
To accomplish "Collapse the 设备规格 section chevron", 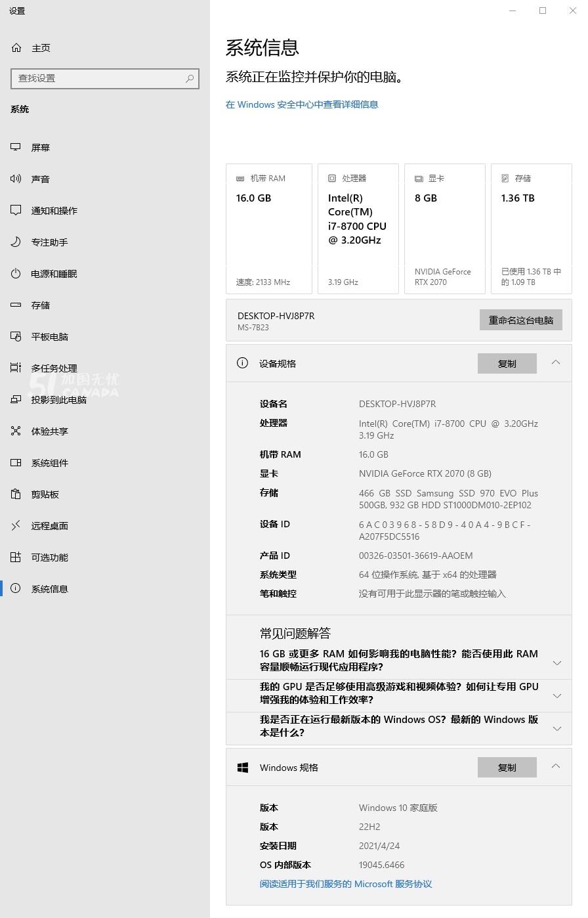I will click(556, 362).
